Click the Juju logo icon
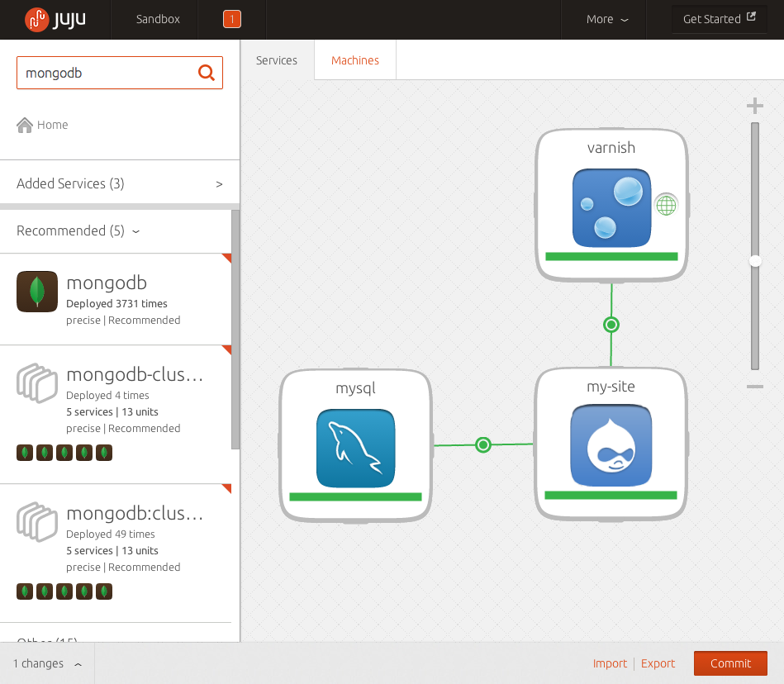The height and width of the screenshot is (684, 784). pos(36,20)
